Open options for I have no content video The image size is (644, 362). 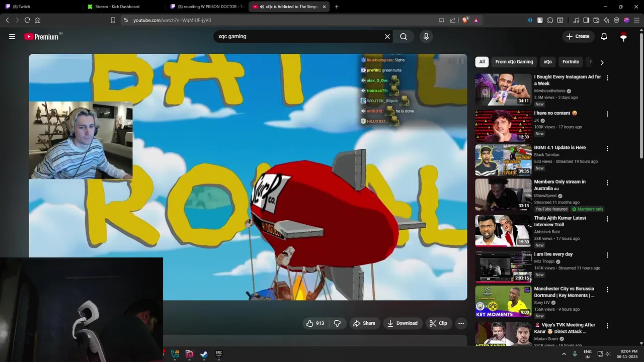(x=607, y=114)
